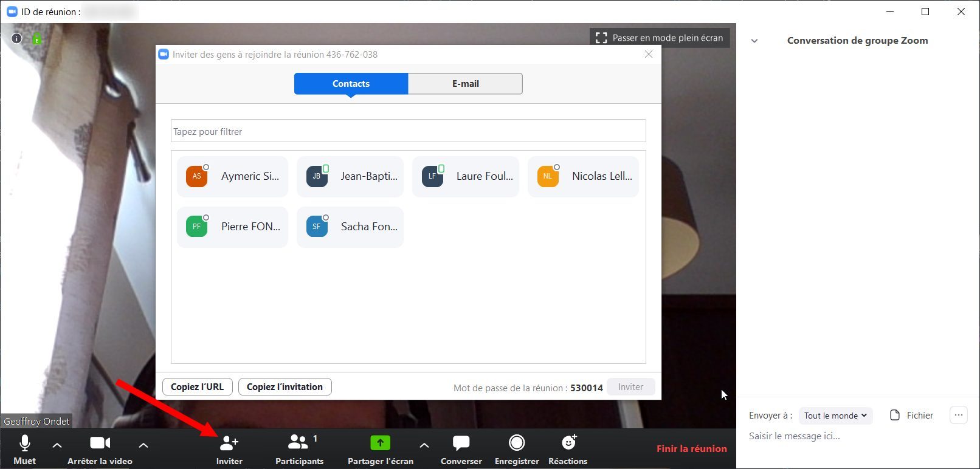This screenshot has height=469, width=980.
Task: Select contact Aymeric Si...
Action: [232, 176]
